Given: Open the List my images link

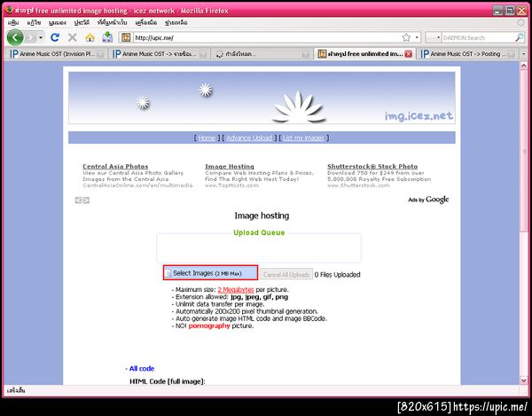Looking at the screenshot, I should coord(303,137).
